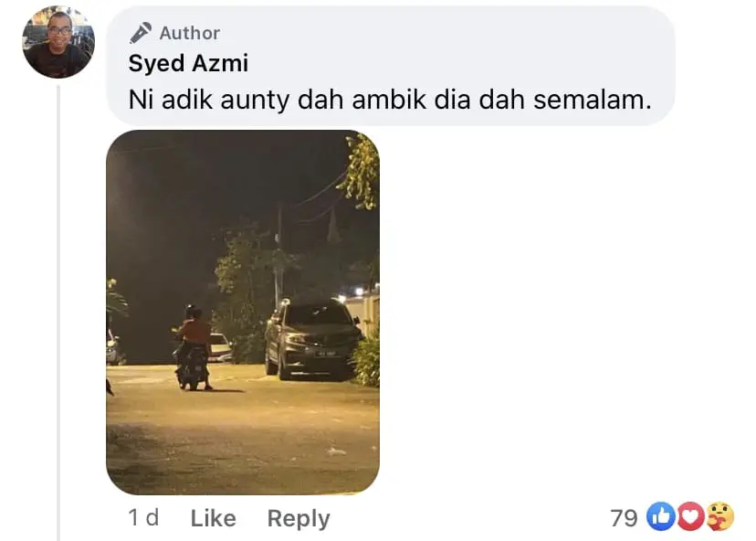The width and height of the screenshot is (756, 541).
Task: Click the Author label text
Action: pos(190,33)
